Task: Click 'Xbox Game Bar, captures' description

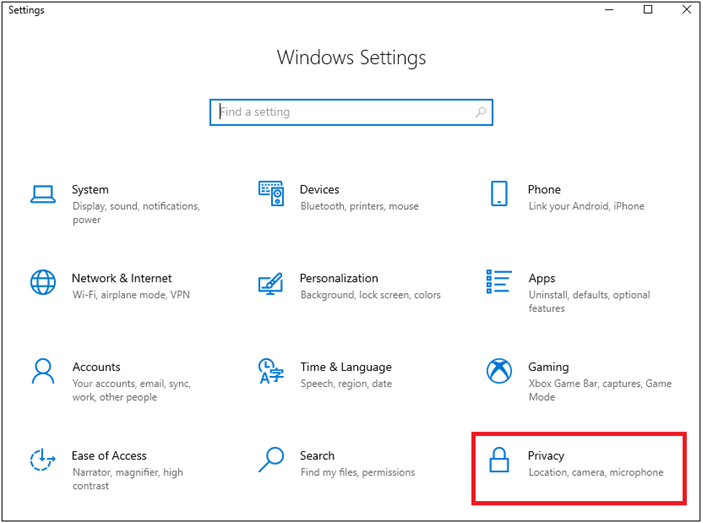Action: (600, 390)
